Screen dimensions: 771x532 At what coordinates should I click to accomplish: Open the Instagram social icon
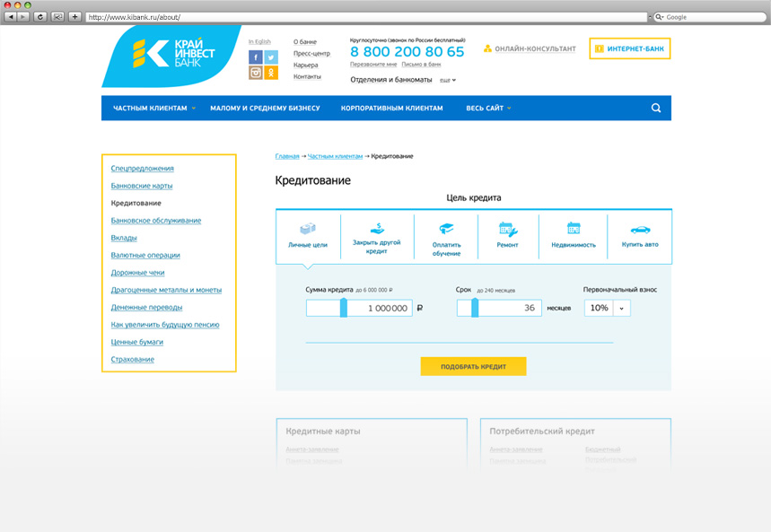tap(255, 73)
